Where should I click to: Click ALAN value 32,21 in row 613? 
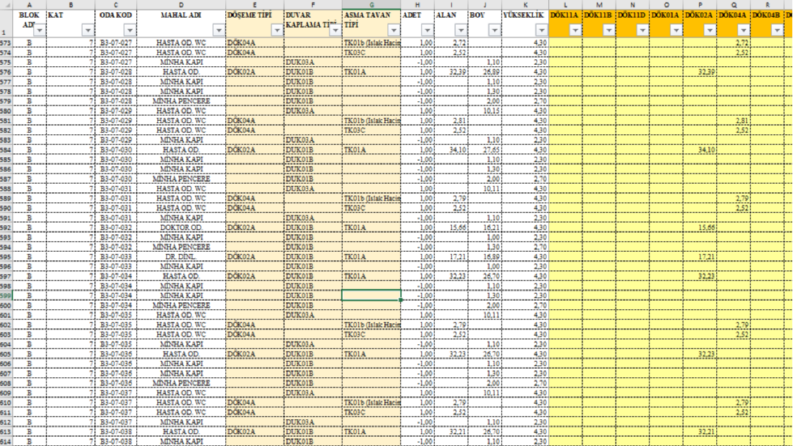pos(451,432)
